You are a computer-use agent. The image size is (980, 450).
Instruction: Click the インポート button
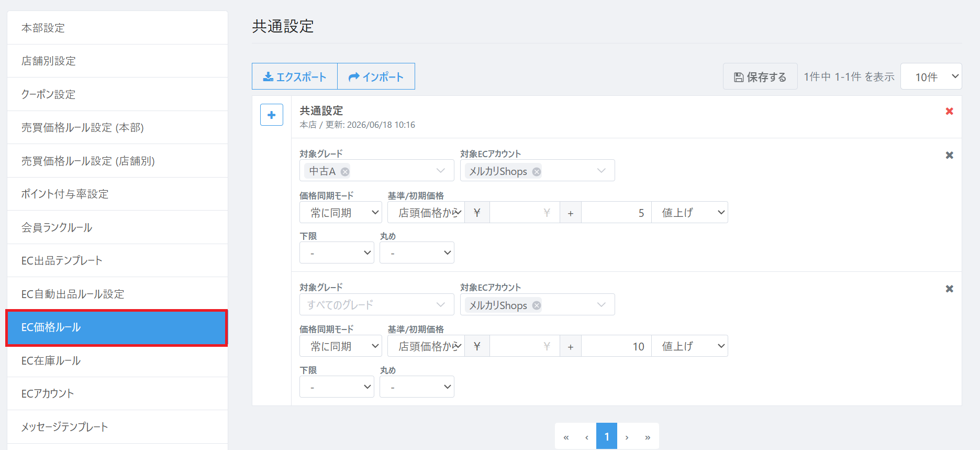pos(376,76)
